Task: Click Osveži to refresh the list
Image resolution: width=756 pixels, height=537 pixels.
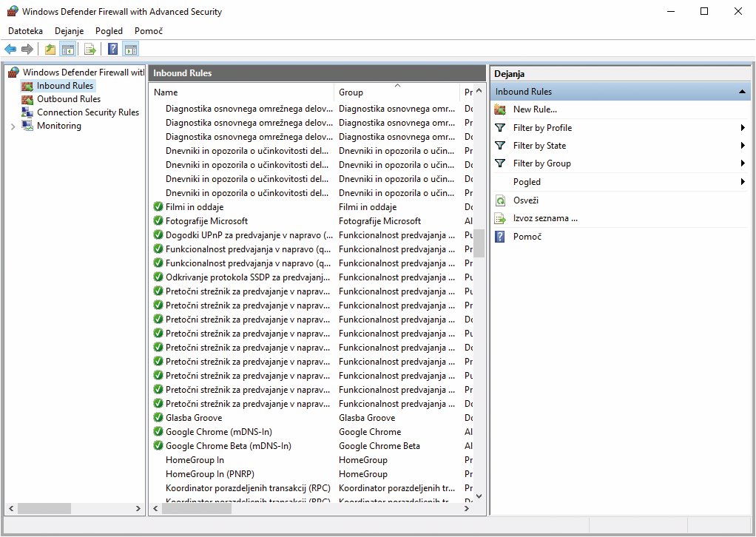Action: (x=525, y=200)
